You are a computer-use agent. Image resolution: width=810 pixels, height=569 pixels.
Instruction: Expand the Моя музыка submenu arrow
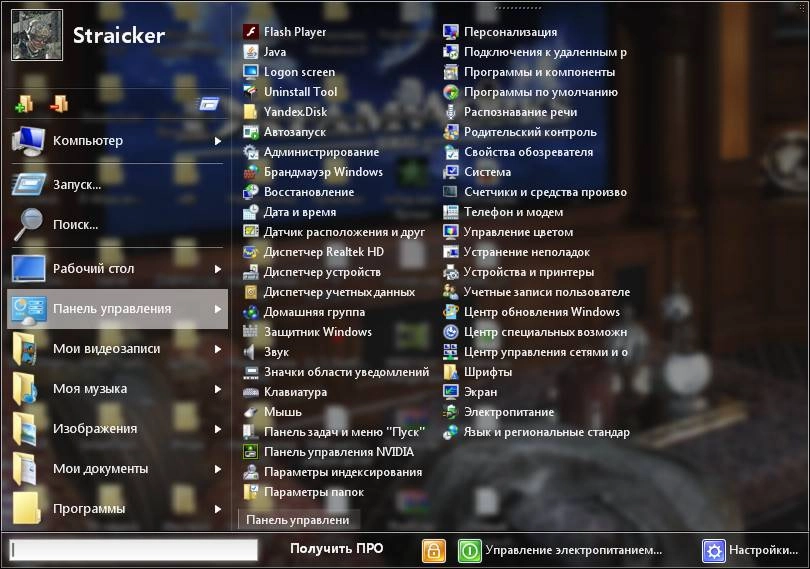click(218, 389)
